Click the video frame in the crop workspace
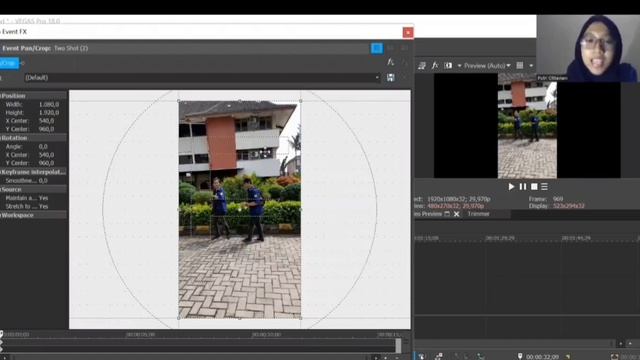The width and height of the screenshot is (640, 360). click(240, 209)
